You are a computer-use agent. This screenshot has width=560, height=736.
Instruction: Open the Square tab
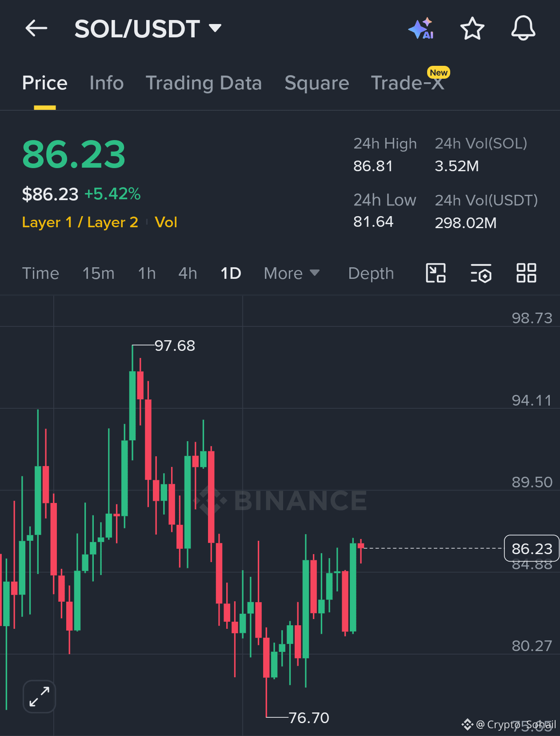(x=317, y=83)
